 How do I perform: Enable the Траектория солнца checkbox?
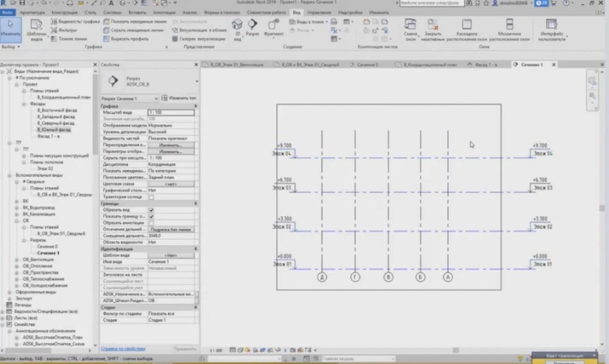tap(151, 197)
